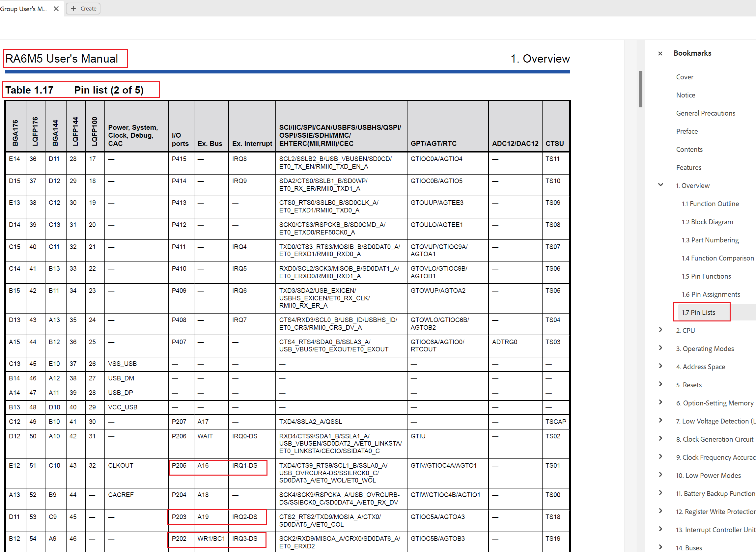Open the 10. Low Power Modes label
Image resolution: width=756 pixels, height=552 pixels.
tap(708, 476)
